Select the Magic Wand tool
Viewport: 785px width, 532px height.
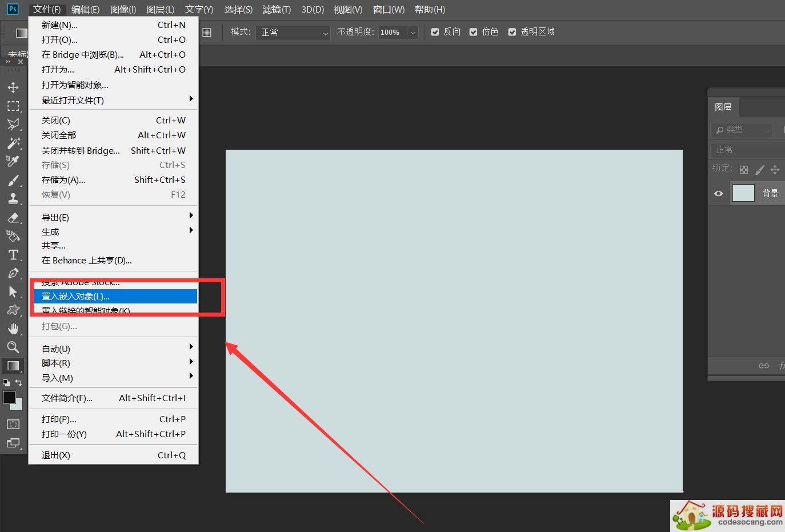pos(13,143)
